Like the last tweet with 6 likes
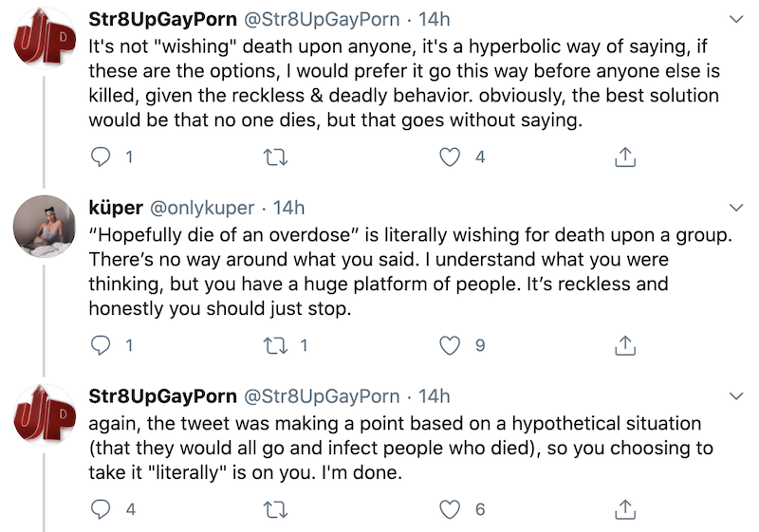Image resolution: width=759 pixels, height=532 pixels. 452,509
